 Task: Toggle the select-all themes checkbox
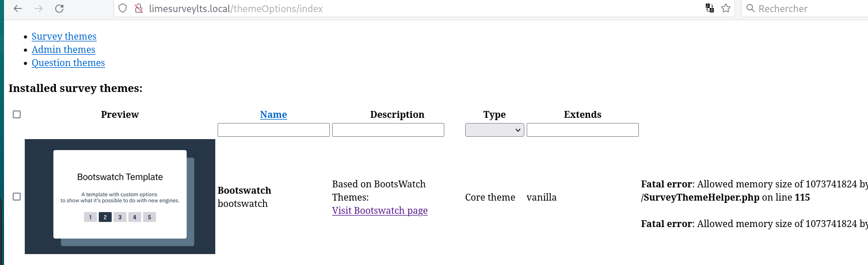(17, 114)
